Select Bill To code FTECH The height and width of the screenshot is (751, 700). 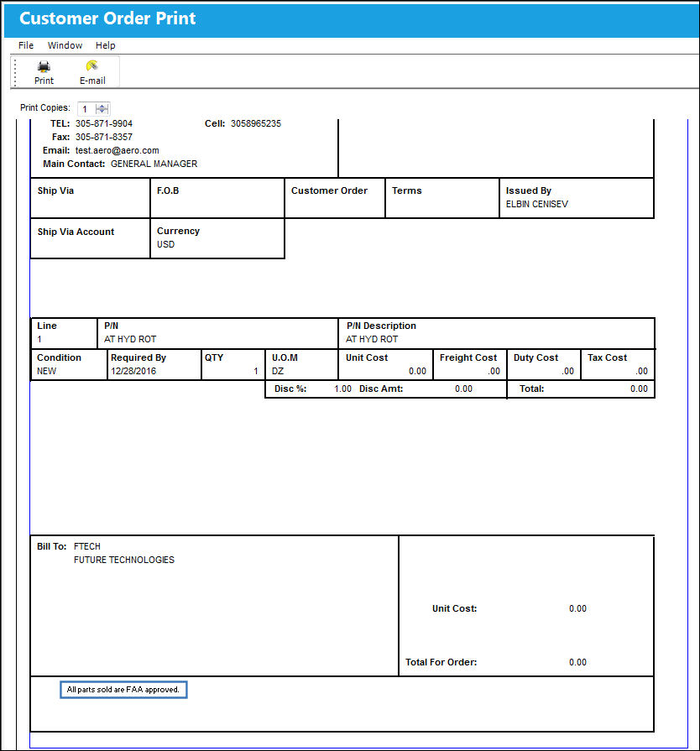87,546
